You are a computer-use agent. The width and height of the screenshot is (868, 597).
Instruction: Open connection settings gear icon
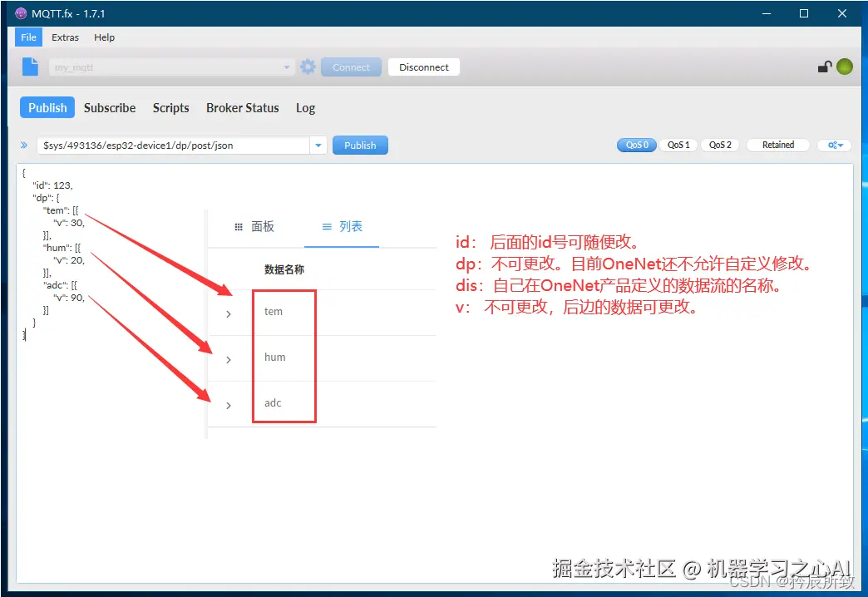point(308,67)
